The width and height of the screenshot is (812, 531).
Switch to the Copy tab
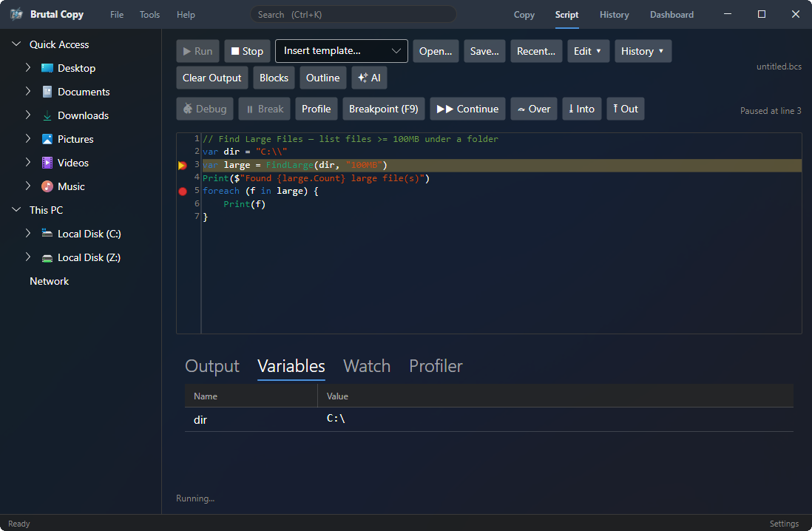(x=524, y=15)
